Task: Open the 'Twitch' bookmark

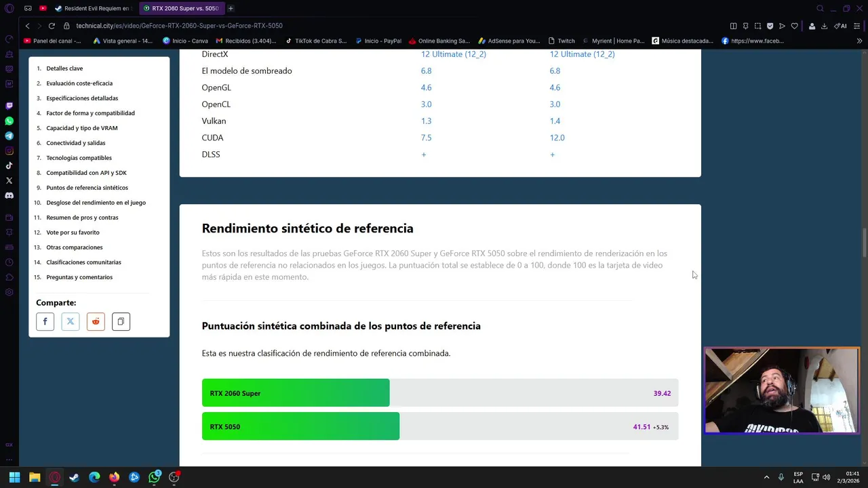Action: click(x=561, y=41)
